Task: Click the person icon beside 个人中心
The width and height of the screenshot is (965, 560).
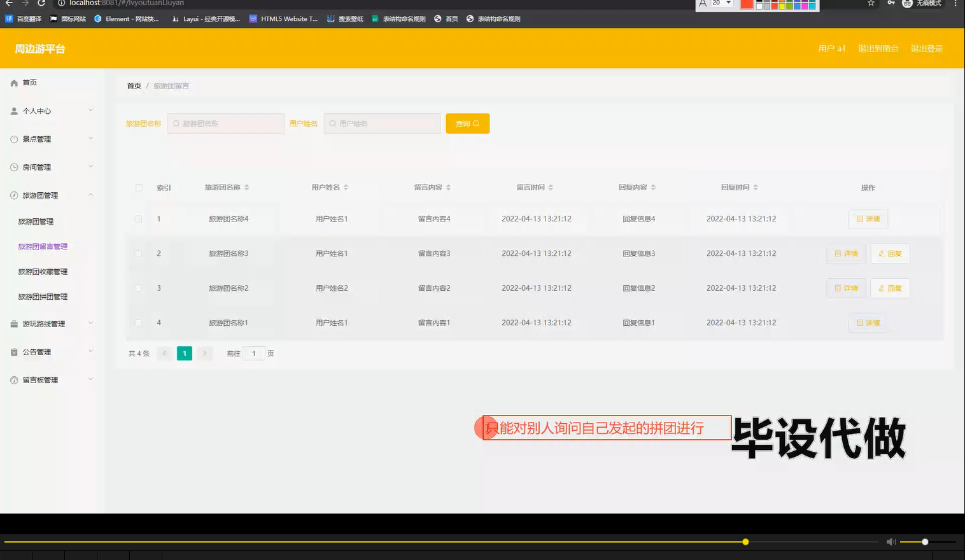Action: [x=14, y=111]
